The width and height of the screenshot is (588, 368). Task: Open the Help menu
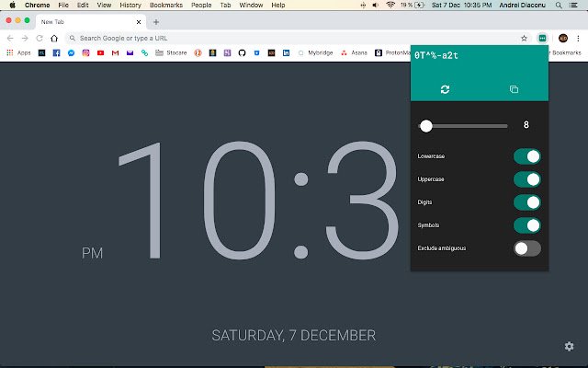pos(277,6)
